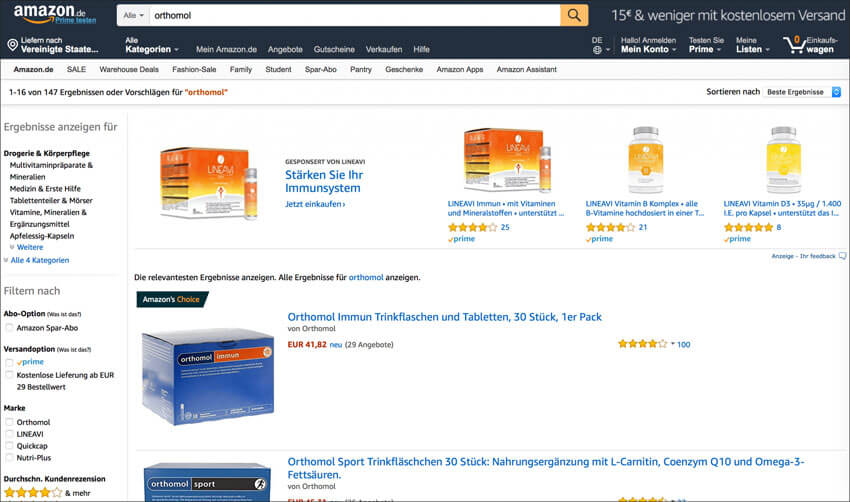The width and height of the screenshot is (850, 502).
Task: Open Orthomol Sport Trinkfläschchen product title
Action: tap(546, 468)
